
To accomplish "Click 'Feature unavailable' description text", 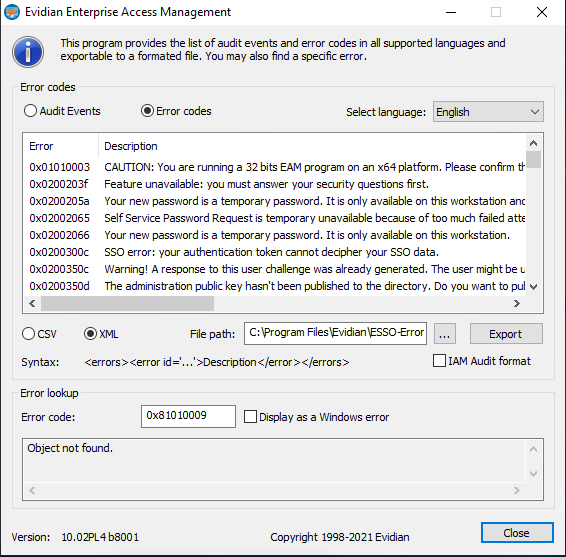I will [x=266, y=184].
